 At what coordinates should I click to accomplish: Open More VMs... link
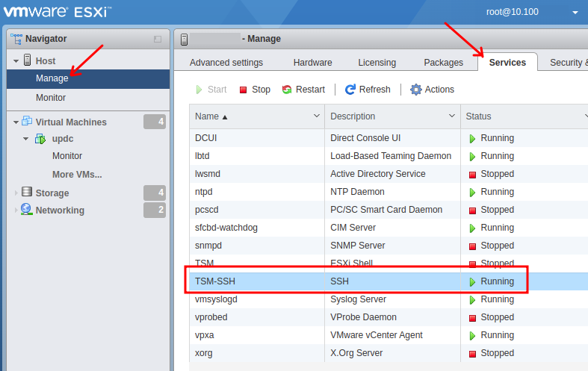coord(77,175)
